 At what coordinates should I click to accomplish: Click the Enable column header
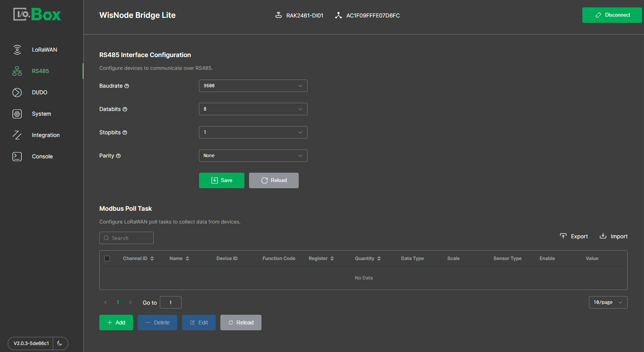click(x=547, y=258)
